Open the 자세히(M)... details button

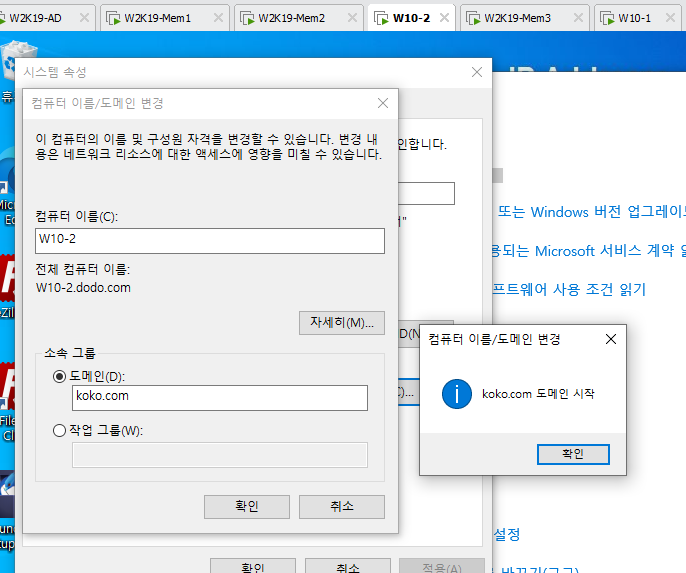point(342,323)
